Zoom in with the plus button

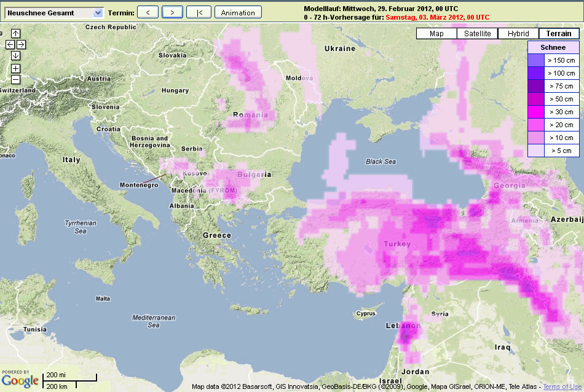tap(15, 68)
